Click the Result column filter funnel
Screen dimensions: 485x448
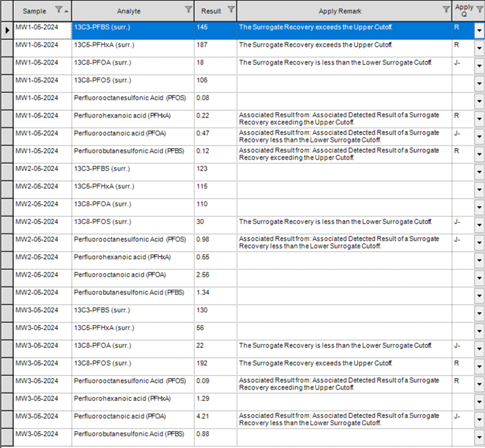(230, 10)
